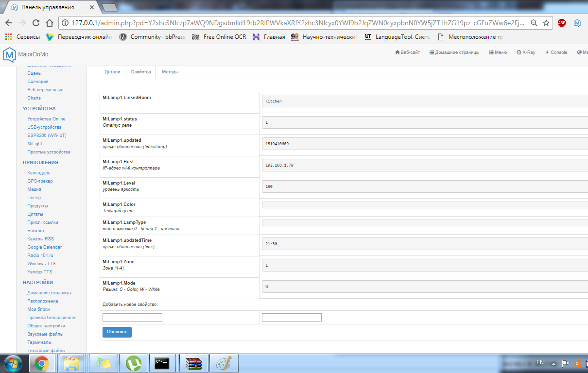The image size is (588, 373).
Task: Edit MiLamp1.LinkedRoom value Kitchen
Action: click(425, 101)
